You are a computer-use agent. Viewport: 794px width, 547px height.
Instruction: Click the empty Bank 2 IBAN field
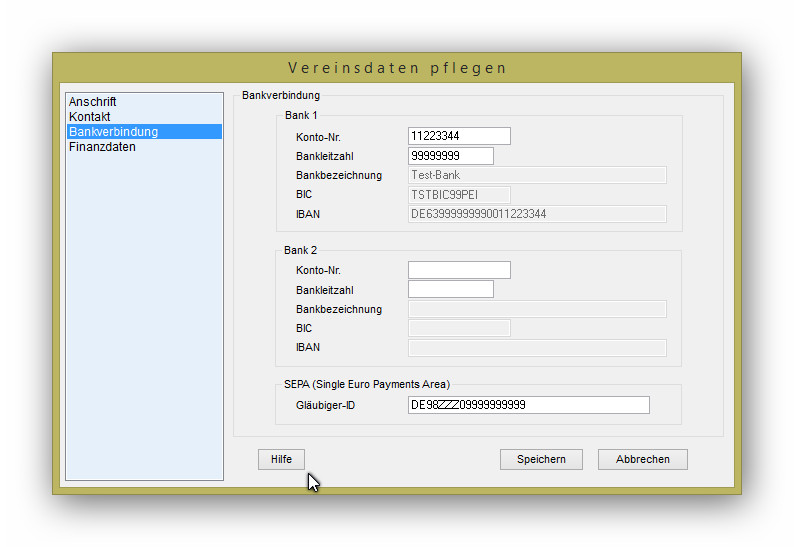(x=537, y=348)
